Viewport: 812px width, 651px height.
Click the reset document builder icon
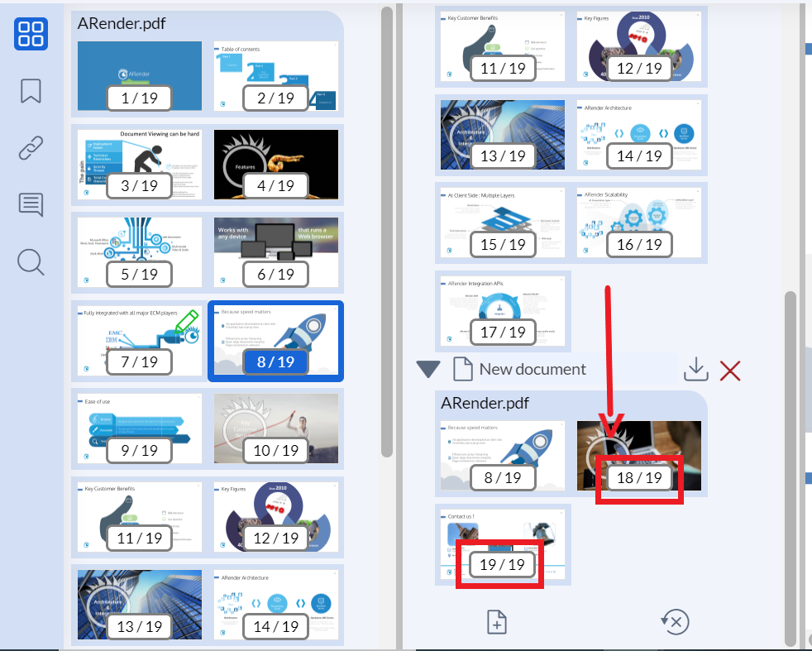[x=676, y=621]
